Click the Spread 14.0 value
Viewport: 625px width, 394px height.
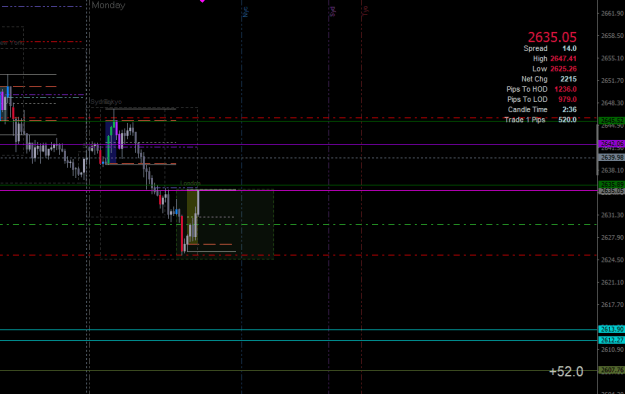569,48
